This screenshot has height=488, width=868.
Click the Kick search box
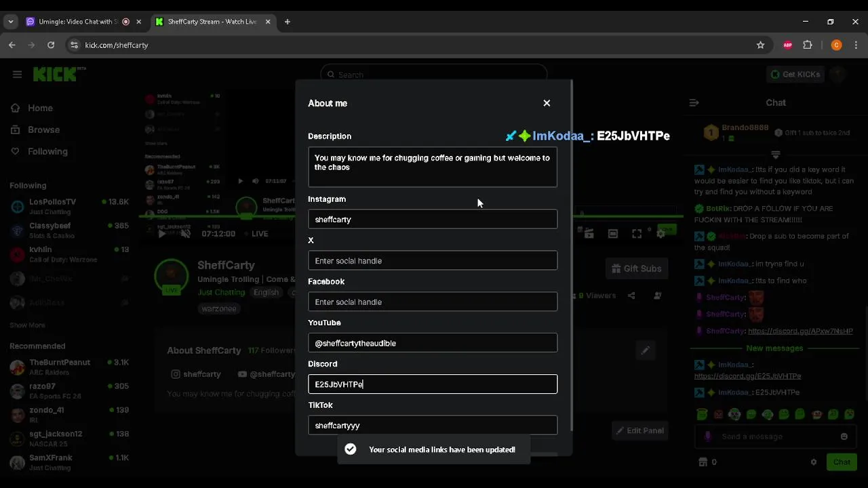(x=434, y=75)
